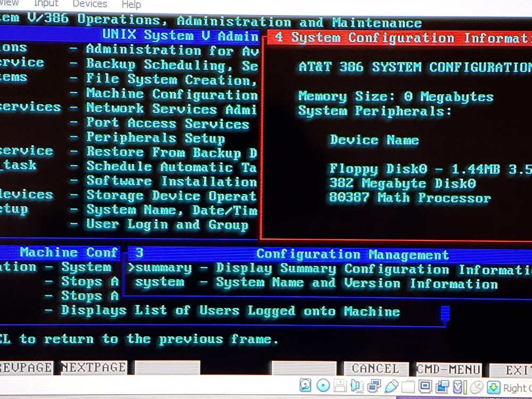Viewport: 532px width, 399px height.
Task: Open the Devices menu
Action: click(x=89, y=4)
